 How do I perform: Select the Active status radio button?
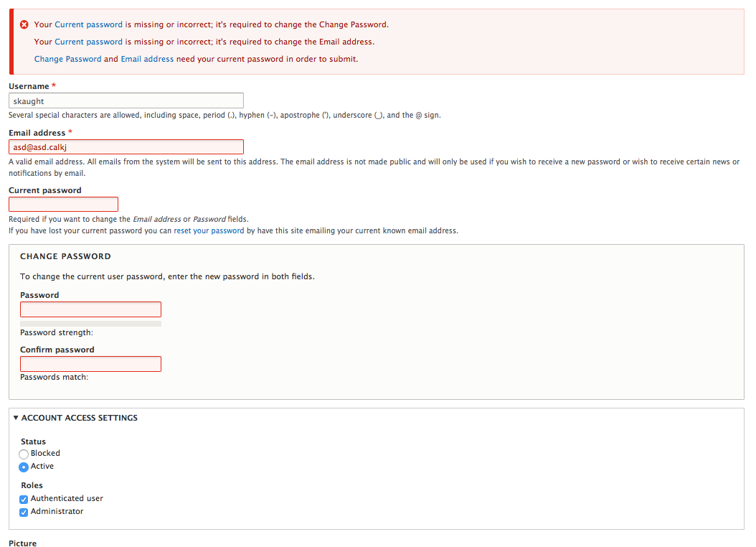pyautogui.click(x=23, y=467)
